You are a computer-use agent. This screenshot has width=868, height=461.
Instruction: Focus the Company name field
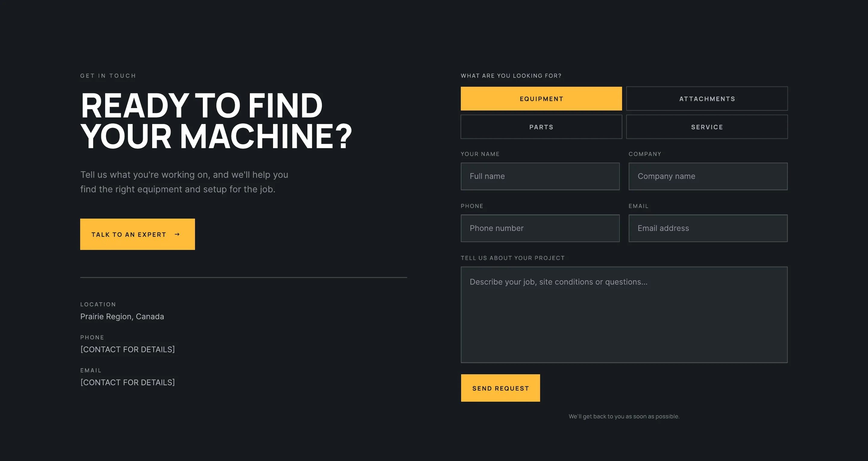coord(708,176)
